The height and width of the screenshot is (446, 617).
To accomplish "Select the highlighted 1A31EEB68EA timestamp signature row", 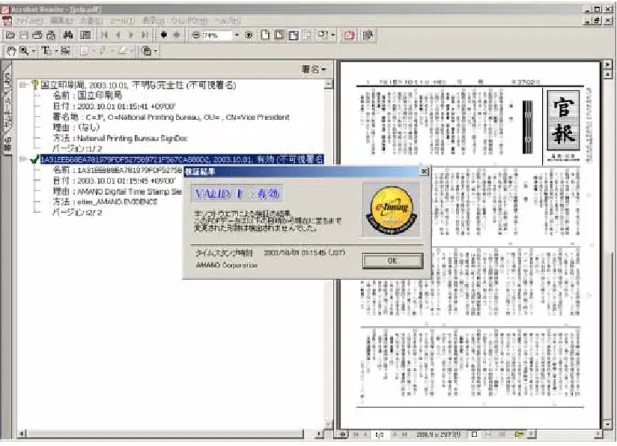I will 182,159.
